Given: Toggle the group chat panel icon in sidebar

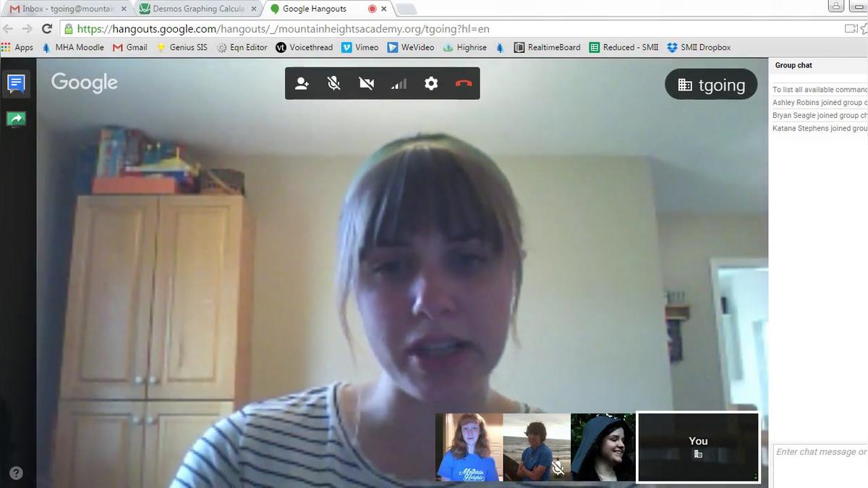Looking at the screenshot, I should coord(16,84).
